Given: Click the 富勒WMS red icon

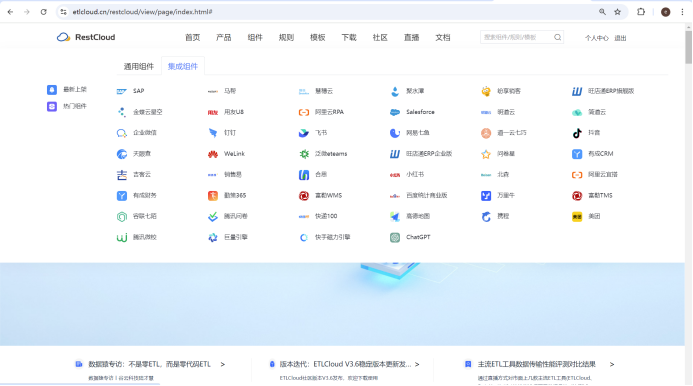Looking at the screenshot, I should (x=304, y=195).
